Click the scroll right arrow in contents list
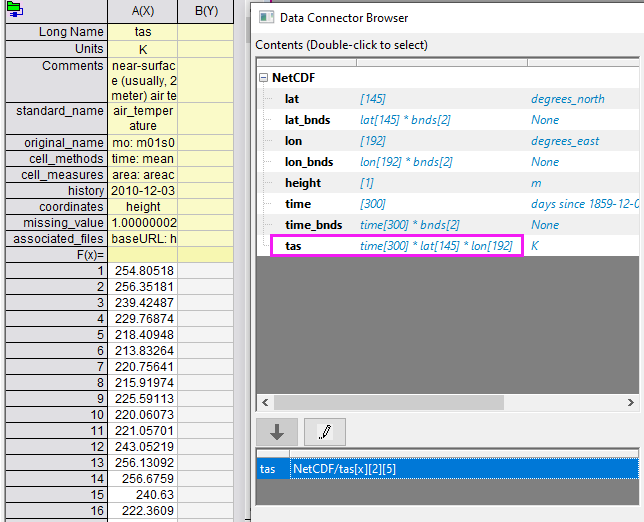644x522 pixels. 629,402
